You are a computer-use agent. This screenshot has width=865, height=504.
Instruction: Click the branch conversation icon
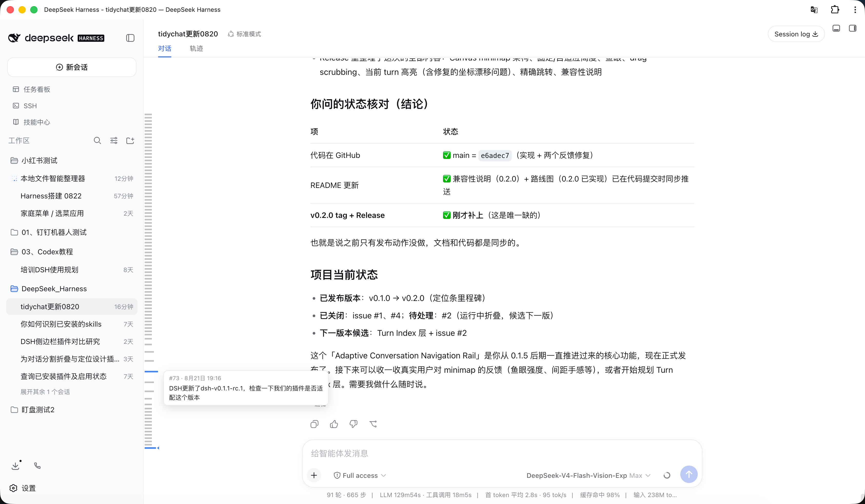click(373, 425)
